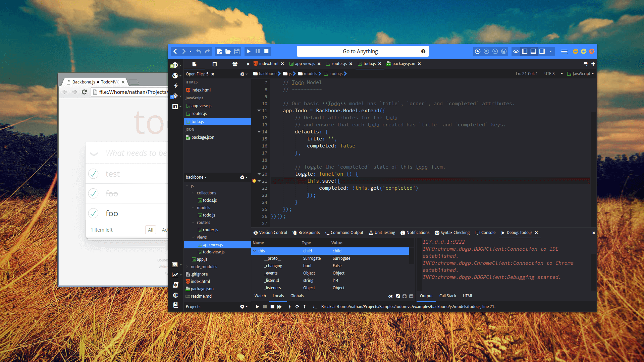Toggle the right side pane visibility
This screenshot has width=644, height=362.
click(x=542, y=51)
